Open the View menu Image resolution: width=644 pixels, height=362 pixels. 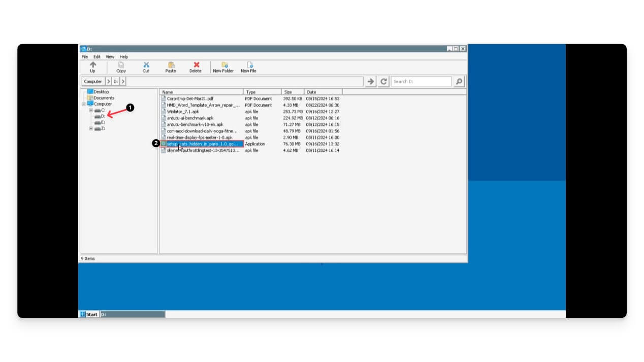(x=109, y=56)
